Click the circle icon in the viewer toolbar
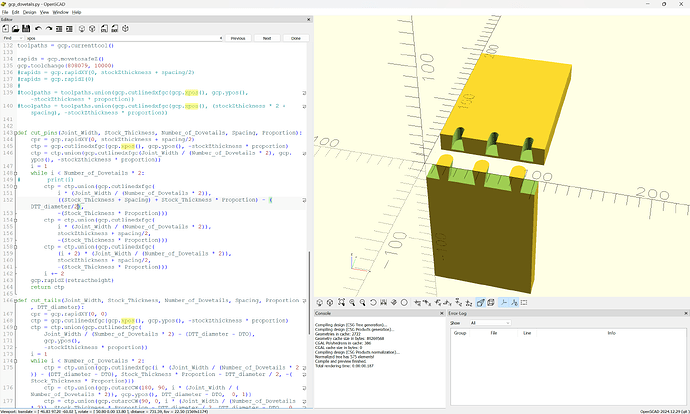Screen dimensions: 690x414 pos(404,303)
